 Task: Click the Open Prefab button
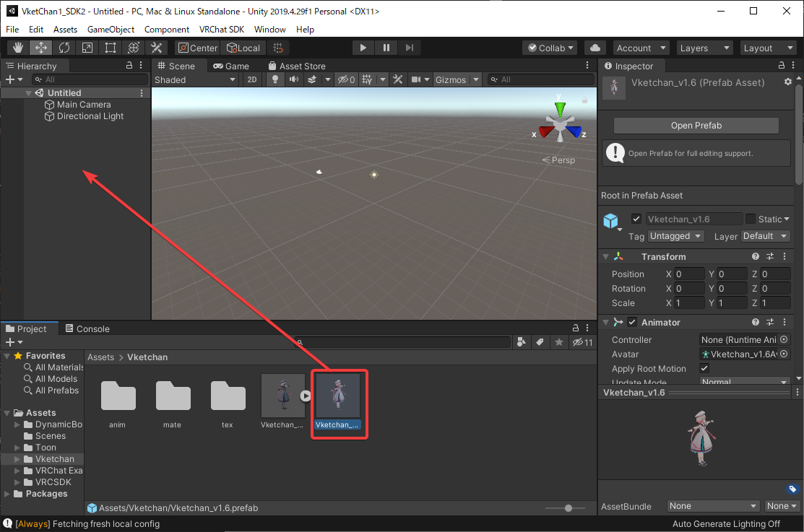pyautogui.click(x=696, y=126)
